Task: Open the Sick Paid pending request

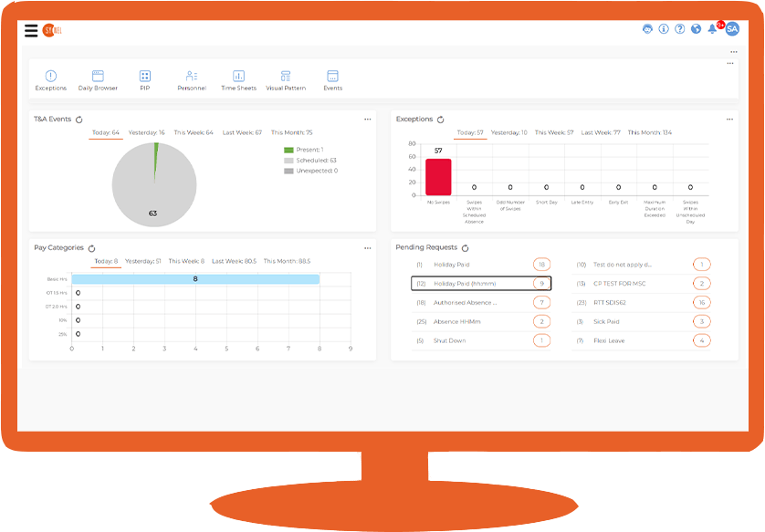Action: pos(605,321)
